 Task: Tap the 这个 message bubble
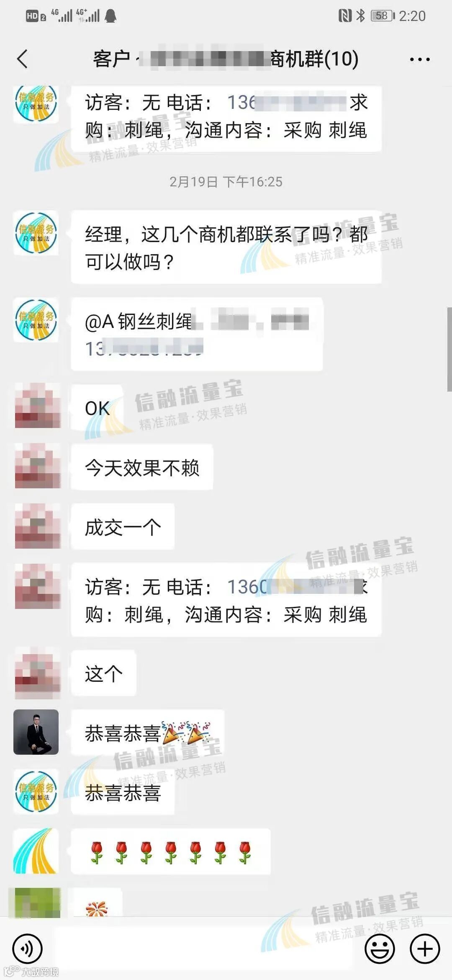[x=103, y=673]
